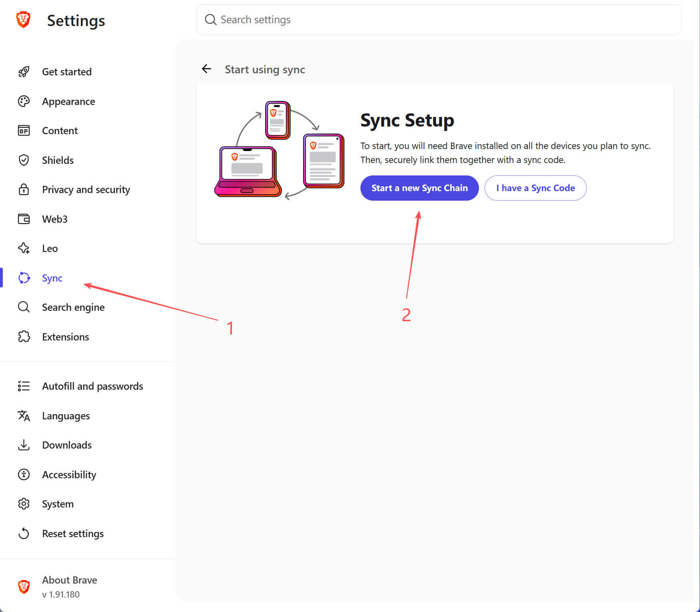Screen dimensions: 700x612
Task: Go back using the left arrow
Action: 206,69
